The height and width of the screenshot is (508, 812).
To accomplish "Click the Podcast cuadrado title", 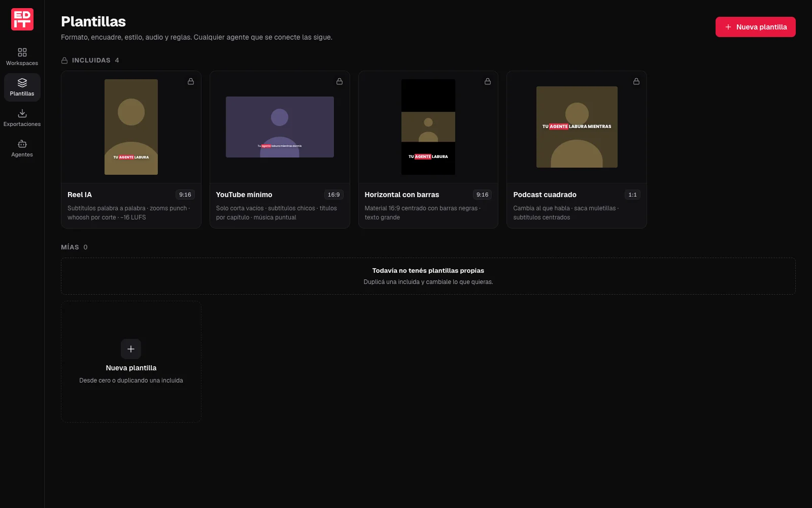I will [x=545, y=195].
